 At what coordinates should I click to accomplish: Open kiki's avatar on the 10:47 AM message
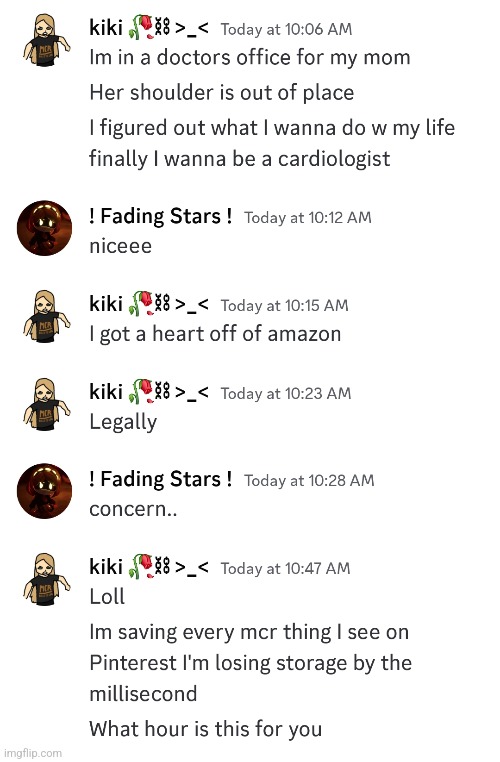(46, 579)
